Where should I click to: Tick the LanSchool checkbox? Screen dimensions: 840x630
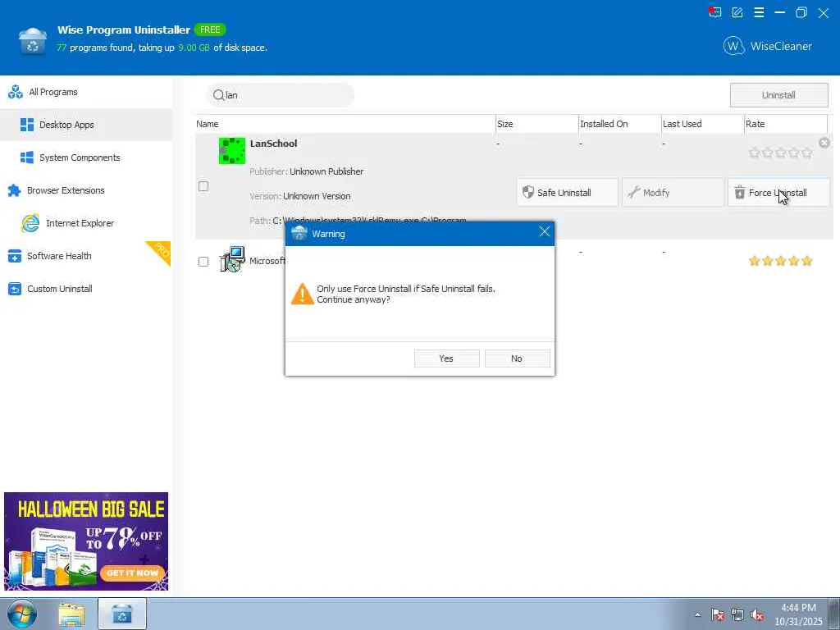(203, 186)
